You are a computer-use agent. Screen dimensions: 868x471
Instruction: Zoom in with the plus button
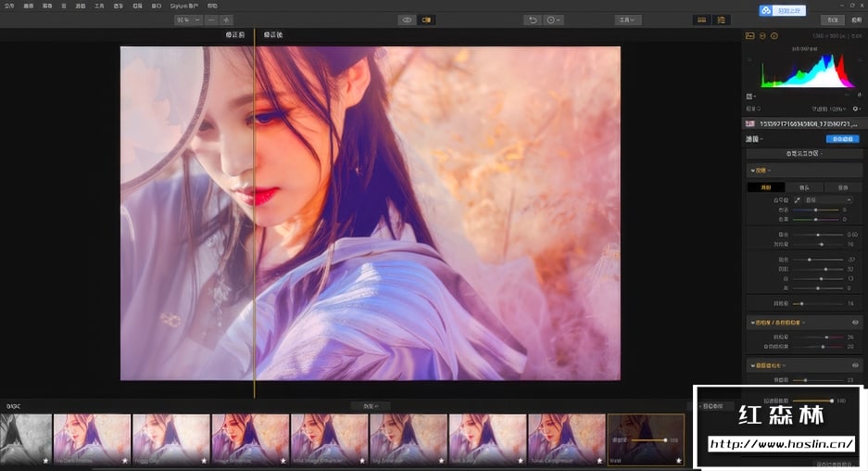[226, 20]
